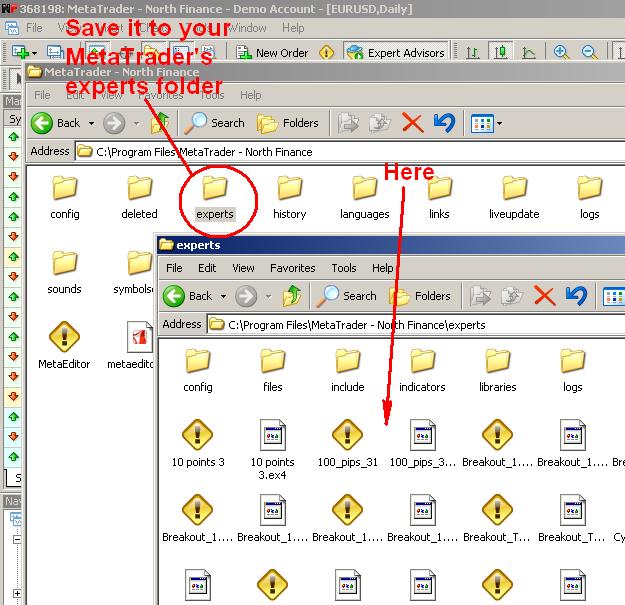Open View menu in the experts window
The width and height of the screenshot is (625, 605).
(243, 268)
